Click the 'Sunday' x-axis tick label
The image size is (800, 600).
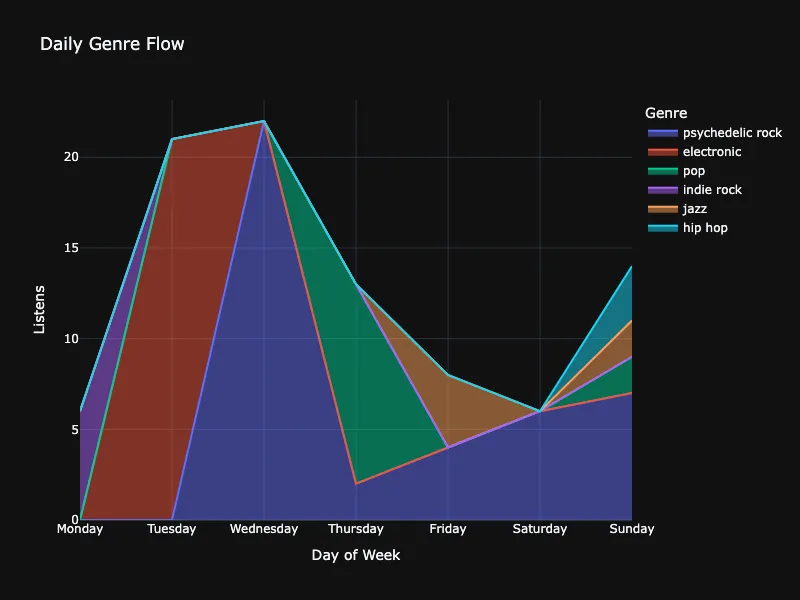631,529
